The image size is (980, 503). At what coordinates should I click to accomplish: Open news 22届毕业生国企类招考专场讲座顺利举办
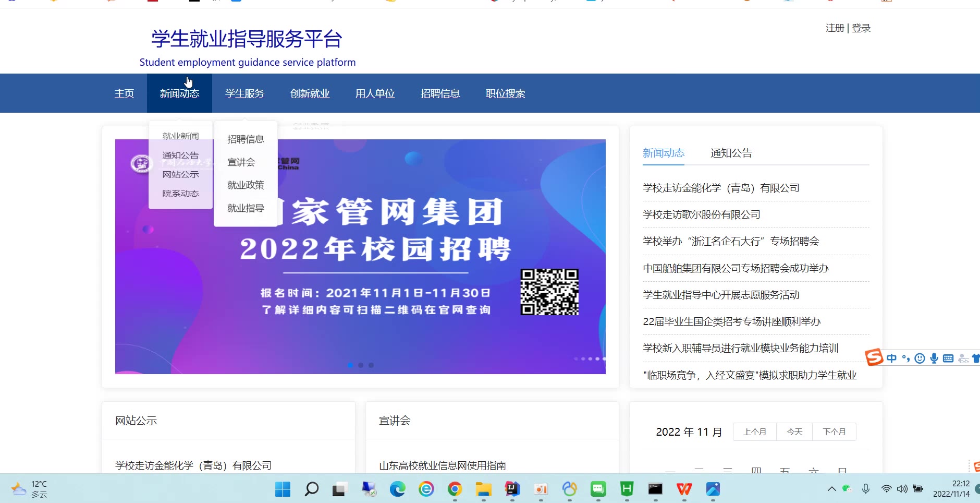[731, 321]
